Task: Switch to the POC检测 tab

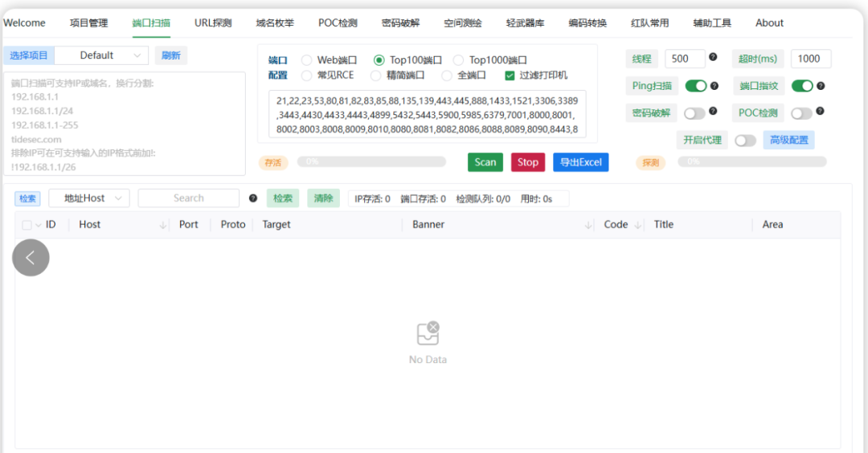Action: coord(338,22)
